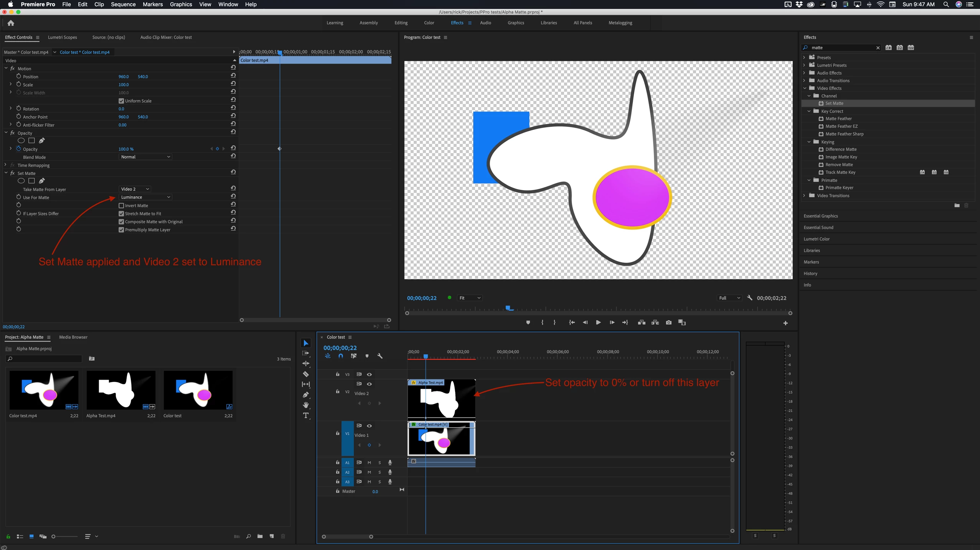Viewport: 980px width, 550px height.
Task: Open the Essential Graphics panel
Action: (820, 216)
